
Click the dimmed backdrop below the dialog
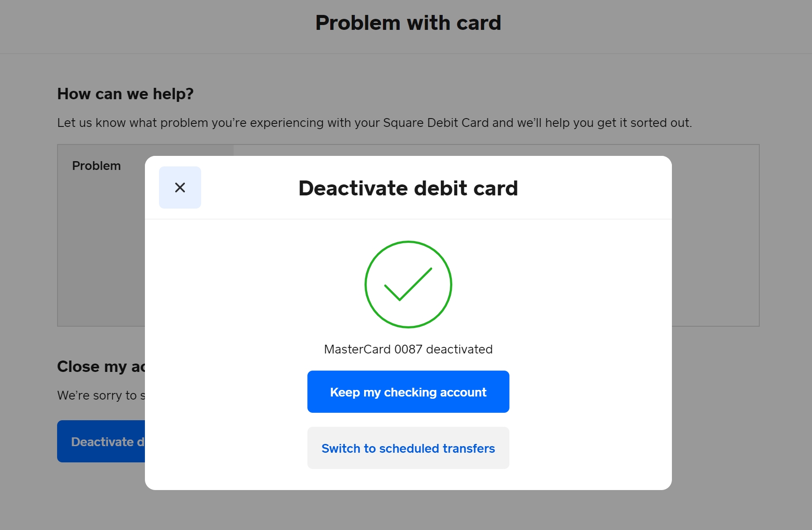click(x=408, y=510)
